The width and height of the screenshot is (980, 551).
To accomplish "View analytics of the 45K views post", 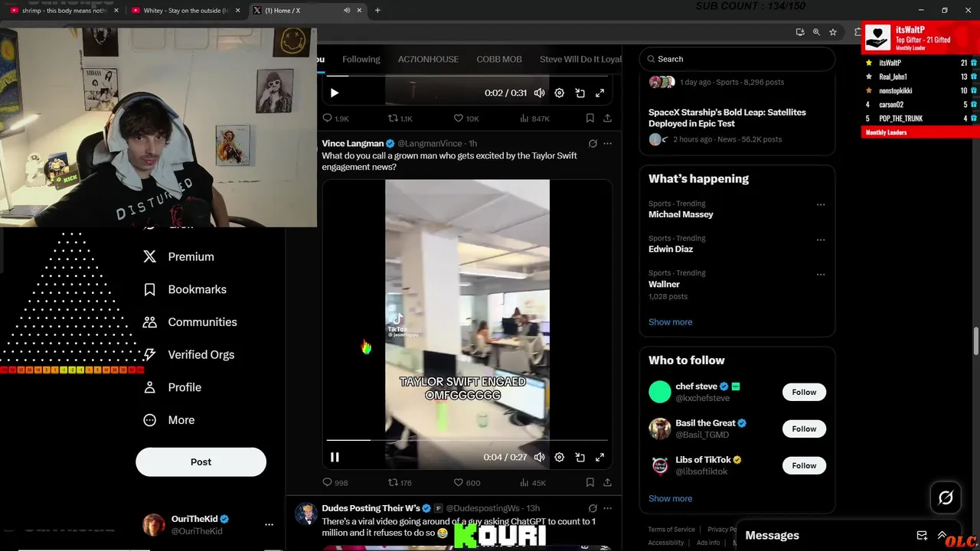I will 533,483.
